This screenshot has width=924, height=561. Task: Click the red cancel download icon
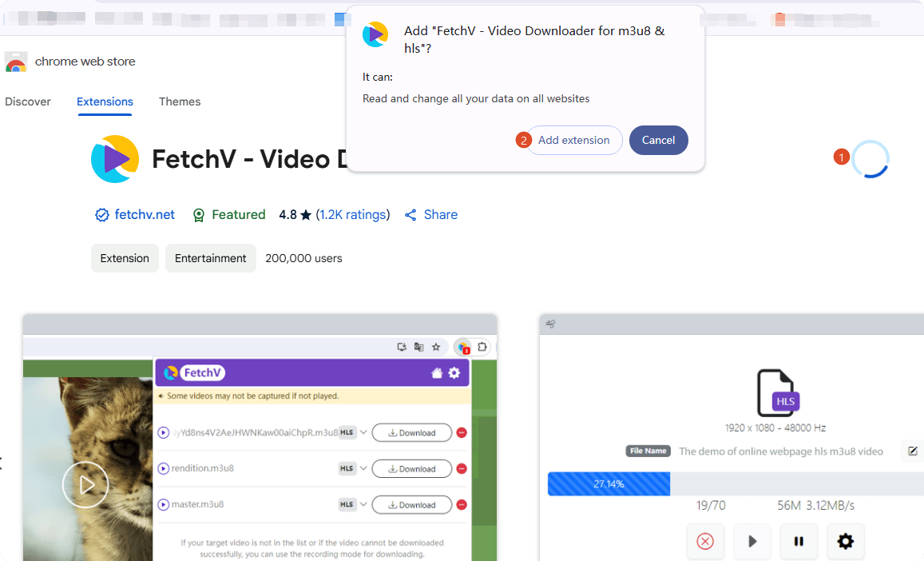pyautogui.click(x=704, y=541)
